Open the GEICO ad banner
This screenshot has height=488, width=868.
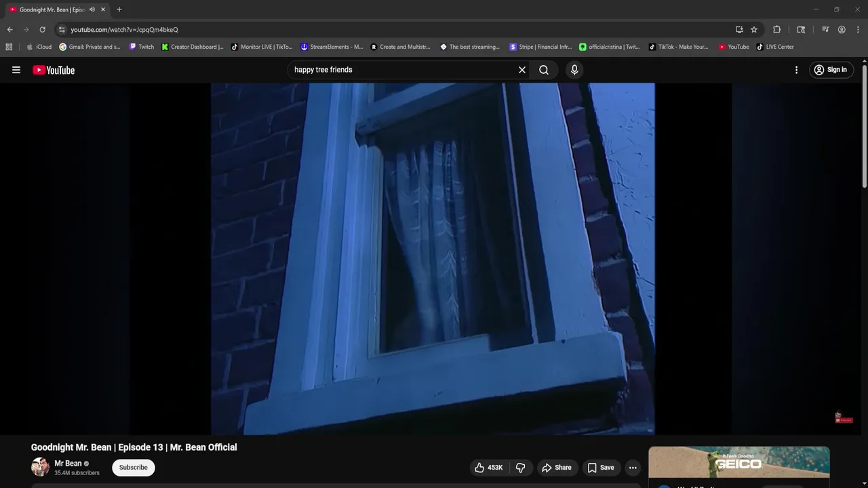coord(739,463)
